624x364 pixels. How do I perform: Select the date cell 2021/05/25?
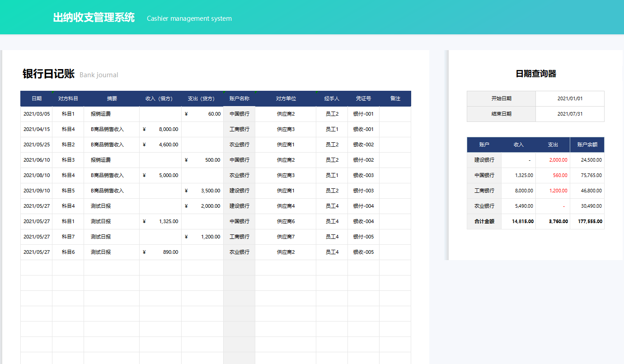pos(37,145)
